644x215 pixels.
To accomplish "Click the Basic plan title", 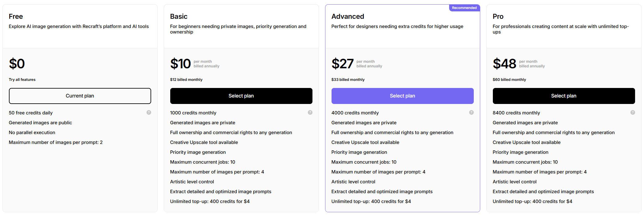I will click(179, 17).
